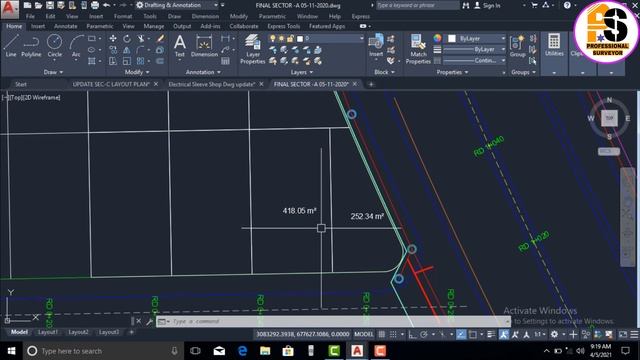Switch to the Annotate ribbon tab

pyautogui.click(x=65, y=26)
